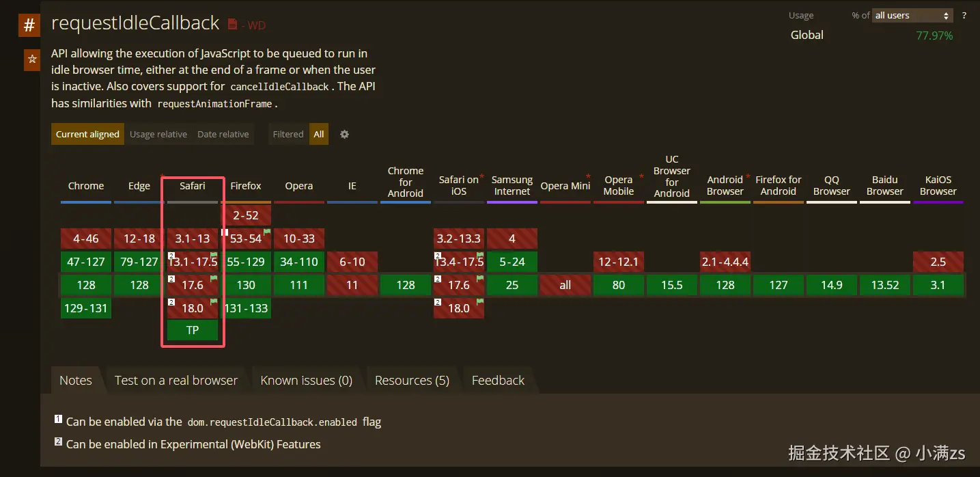This screenshot has width=980, height=477.
Task: Click Baidu Browser column header
Action: click(x=885, y=185)
